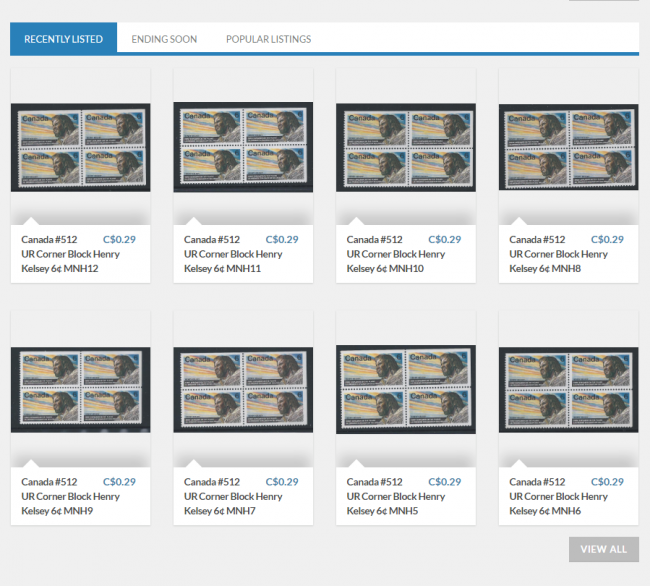Screen dimensions: 650x586
Task: Open the Henry Kelsey 6¢ MNH7 listing title
Action: [x=233, y=496]
